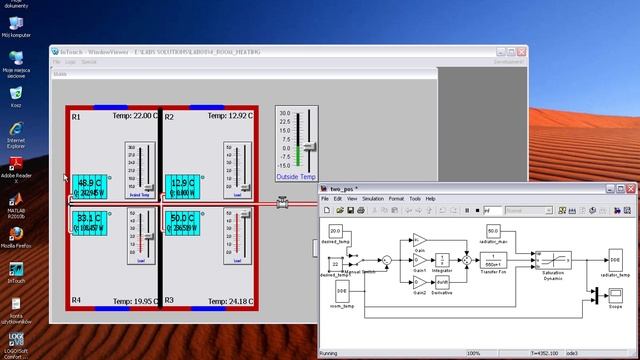
Task: Select the Derivative block
Action: point(442,282)
